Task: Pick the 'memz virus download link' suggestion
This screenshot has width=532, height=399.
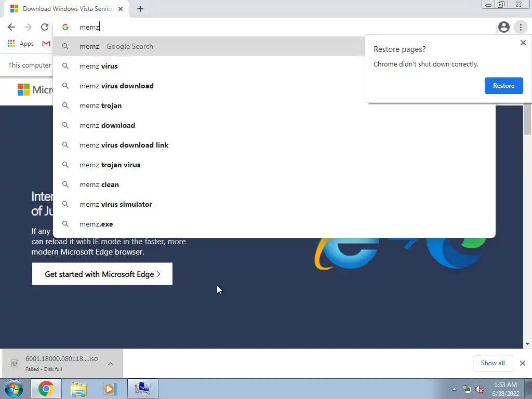Action: pyautogui.click(x=274, y=145)
